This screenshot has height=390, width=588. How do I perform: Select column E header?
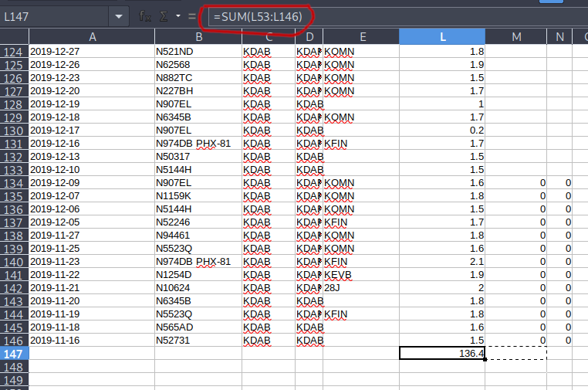point(360,36)
